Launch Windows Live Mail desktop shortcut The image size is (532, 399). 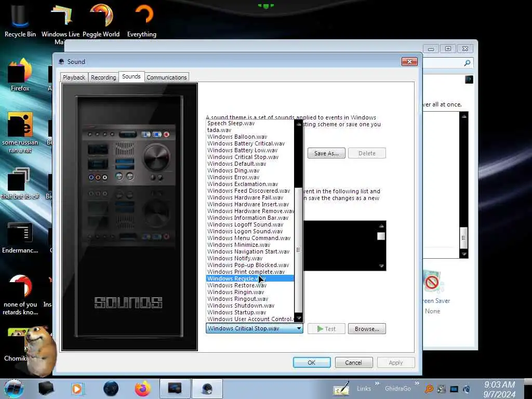(60, 23)
